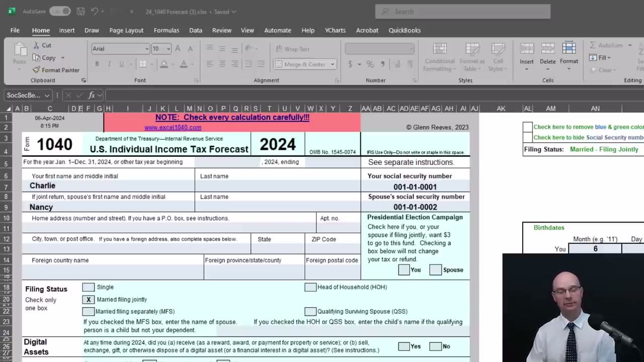This screenshot has width=644, height=362.
Task: Open the Clipboard dialog launcher
Action: tap(84, 80)
